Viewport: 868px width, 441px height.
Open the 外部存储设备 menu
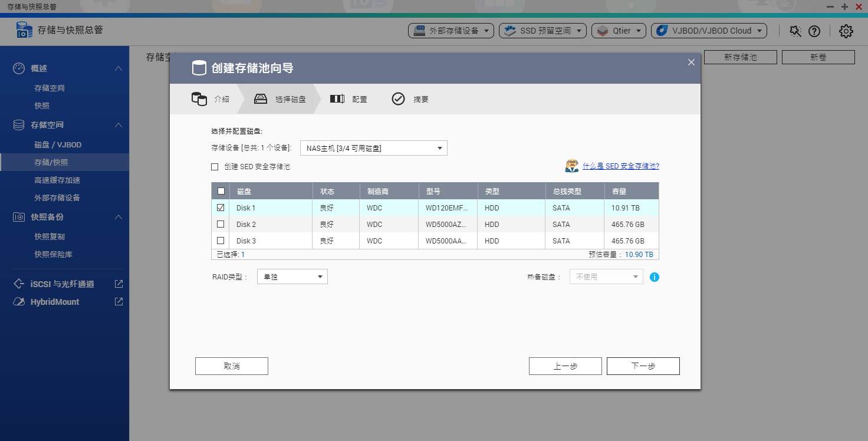tap(451, 31)
